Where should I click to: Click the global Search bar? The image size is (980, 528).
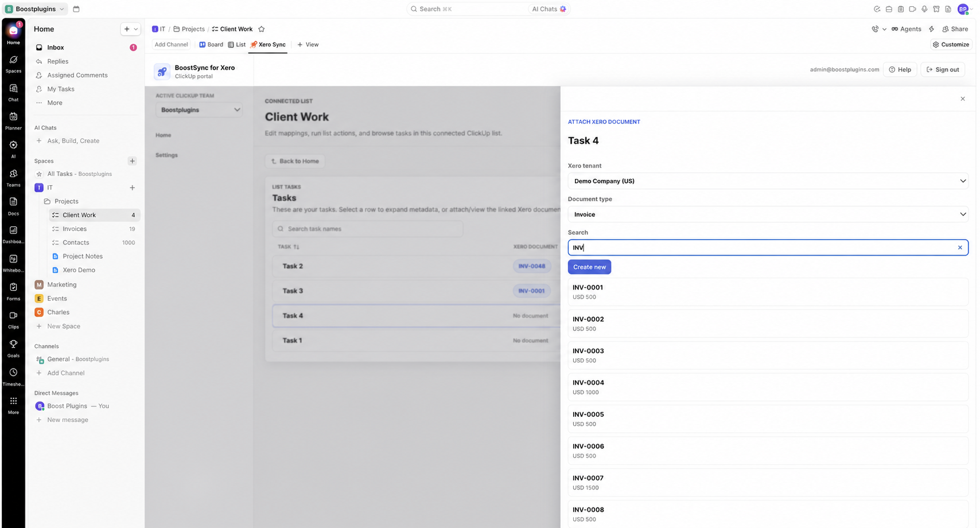[466, 9]
